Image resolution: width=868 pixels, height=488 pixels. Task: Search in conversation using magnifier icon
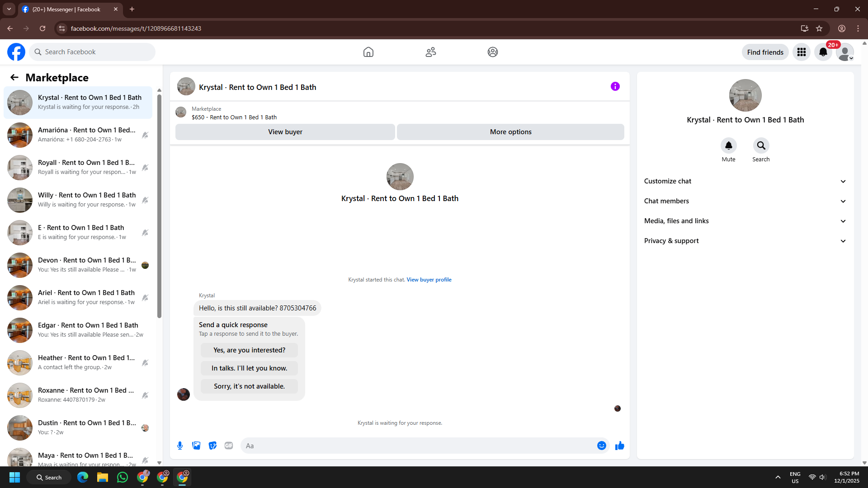[761, 145]
